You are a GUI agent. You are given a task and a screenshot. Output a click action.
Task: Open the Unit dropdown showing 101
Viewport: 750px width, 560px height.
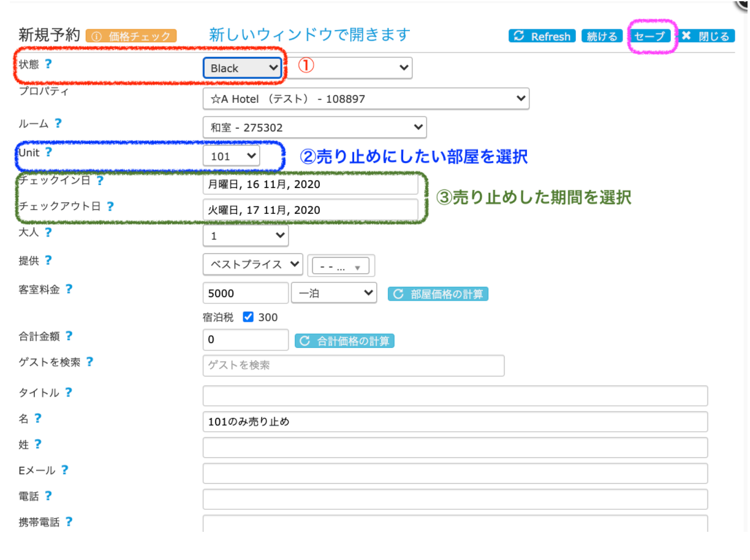pyautogui.click(x=231, y=156)
